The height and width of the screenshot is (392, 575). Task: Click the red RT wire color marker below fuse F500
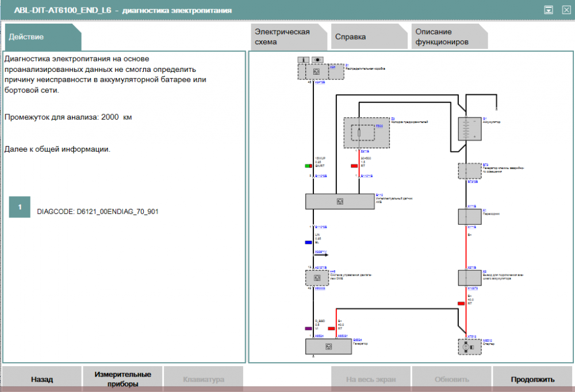click(x=354, y=166)
